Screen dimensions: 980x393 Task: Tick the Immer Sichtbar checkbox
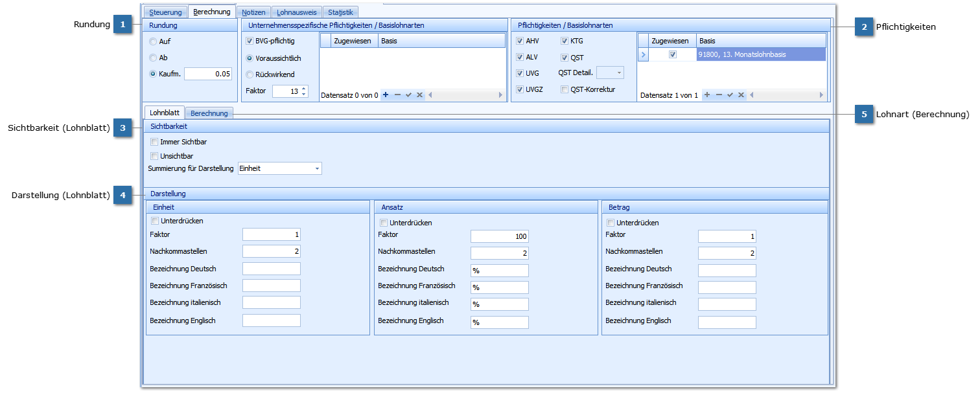coord(154,142)
